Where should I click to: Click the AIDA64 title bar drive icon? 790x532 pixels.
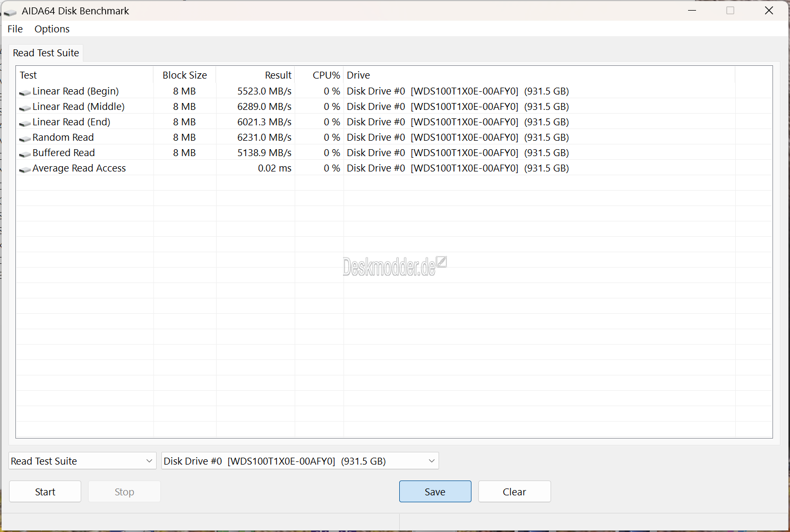[x=10, y=12]
